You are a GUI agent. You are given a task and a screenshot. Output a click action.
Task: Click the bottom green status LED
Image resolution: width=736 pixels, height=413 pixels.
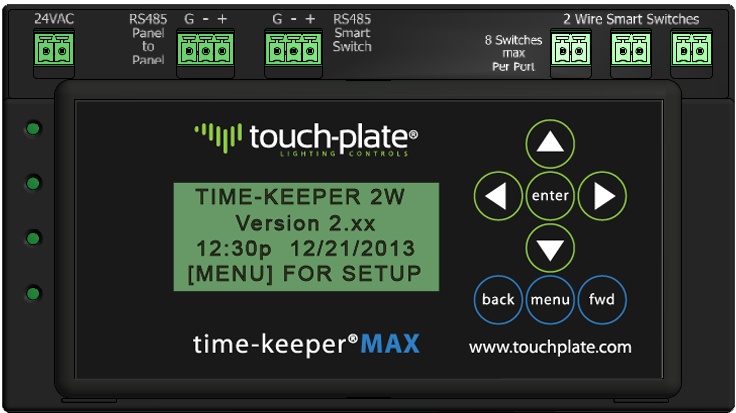click(x=33, y=293)
